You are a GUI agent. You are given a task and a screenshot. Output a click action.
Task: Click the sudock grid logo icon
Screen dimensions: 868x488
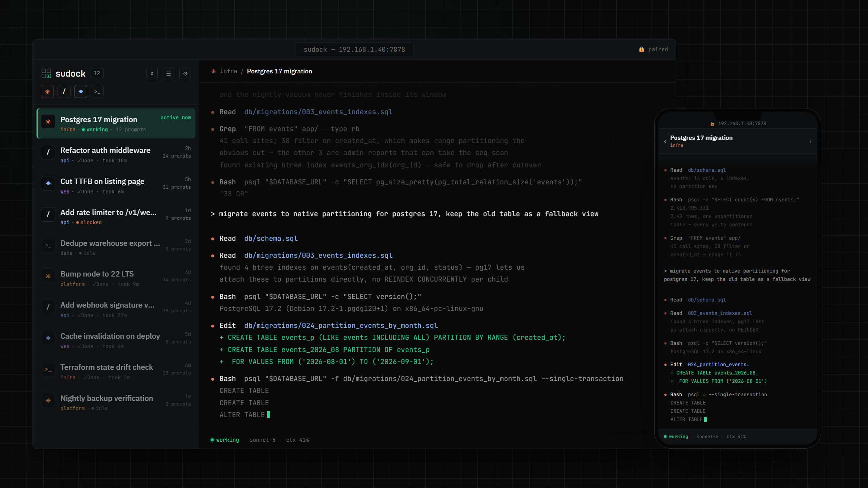46,73
